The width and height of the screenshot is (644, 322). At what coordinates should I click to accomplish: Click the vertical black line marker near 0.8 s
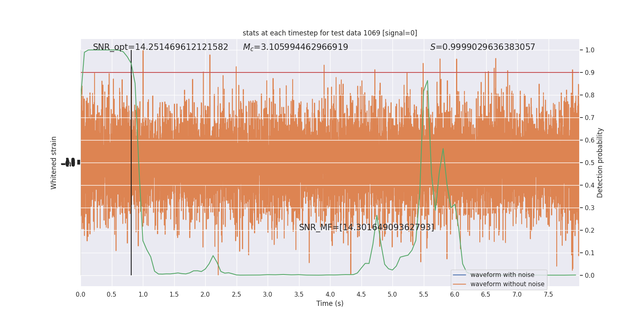(131, 163)
